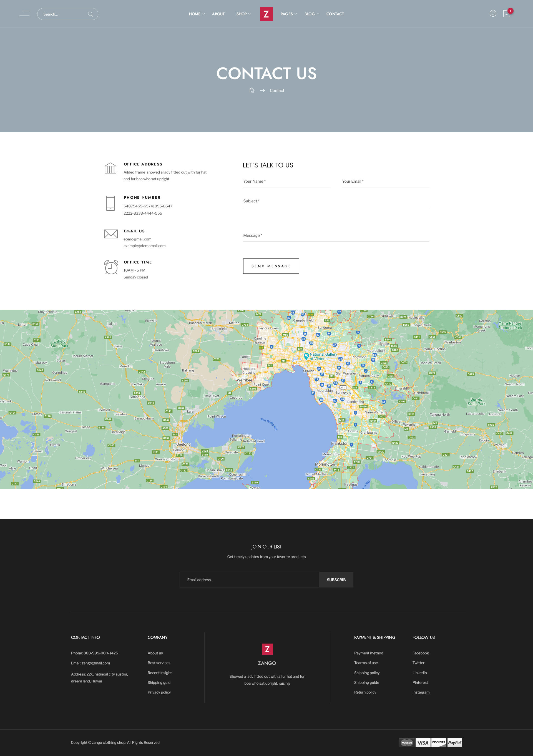Go to the Contact menu item

[335, 14]
